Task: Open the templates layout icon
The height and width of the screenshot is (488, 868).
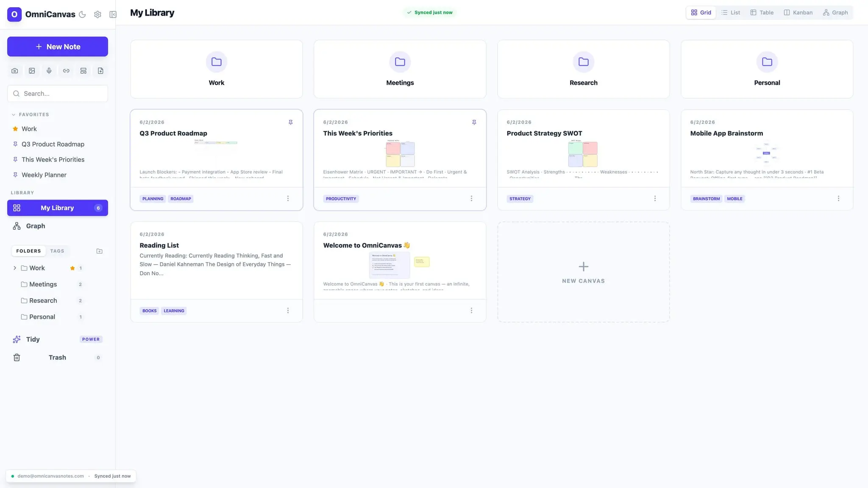Action: pos(83,71)
